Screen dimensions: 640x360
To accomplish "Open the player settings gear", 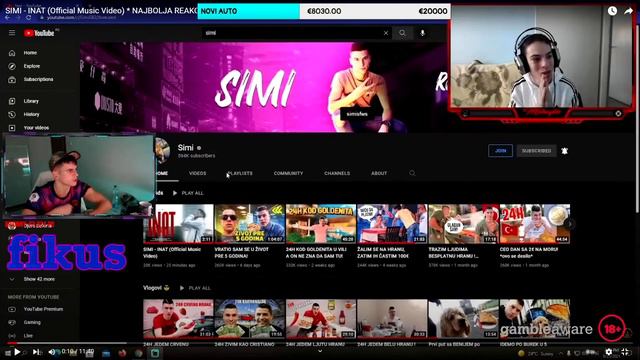I will tap(609, 351).
